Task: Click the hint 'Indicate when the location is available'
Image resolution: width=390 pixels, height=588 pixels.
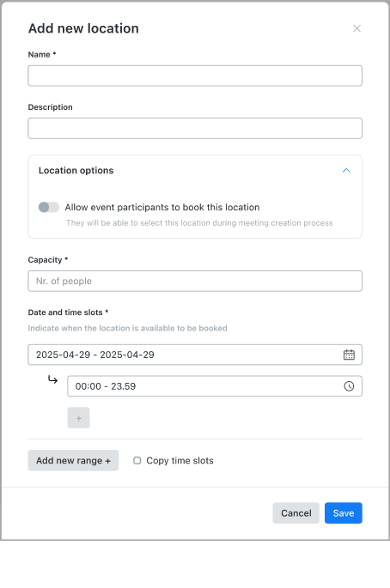Action: 128,328
